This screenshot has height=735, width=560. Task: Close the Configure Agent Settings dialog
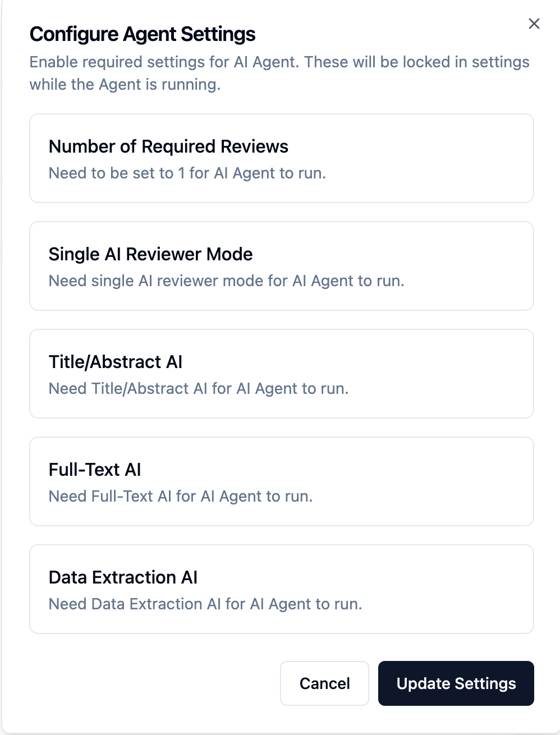534,24
